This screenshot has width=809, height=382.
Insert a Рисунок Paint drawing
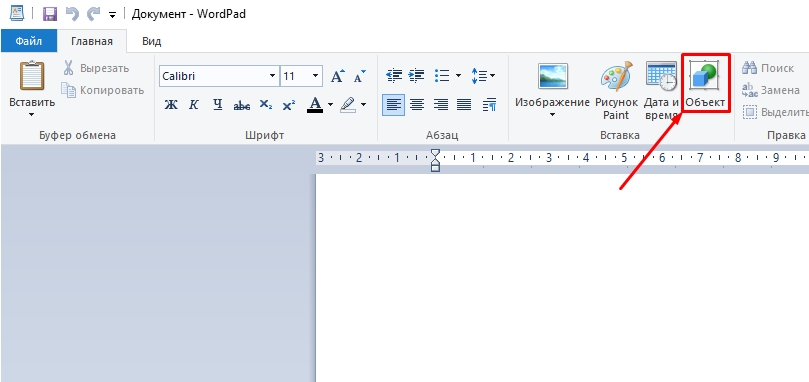[x=616, y=90]
